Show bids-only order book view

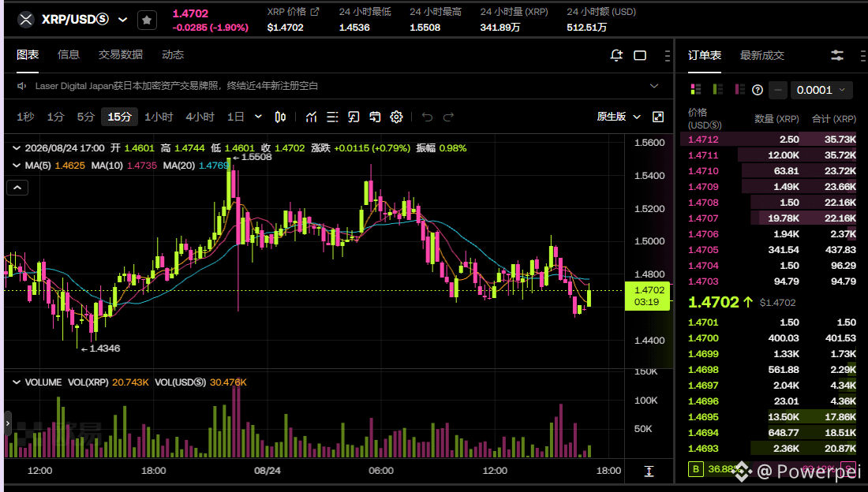coord(718,90)
